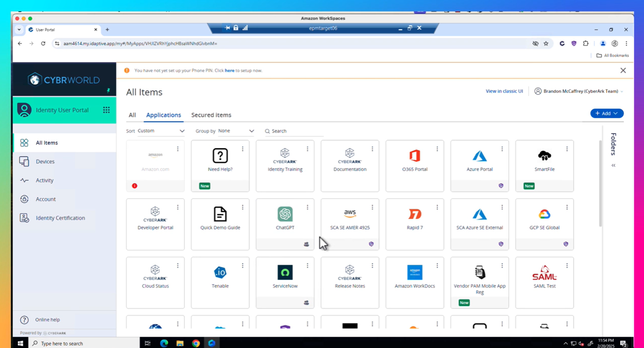
Task: Collapse the Folders panel chevron
Action: click(x=613, y=165)
